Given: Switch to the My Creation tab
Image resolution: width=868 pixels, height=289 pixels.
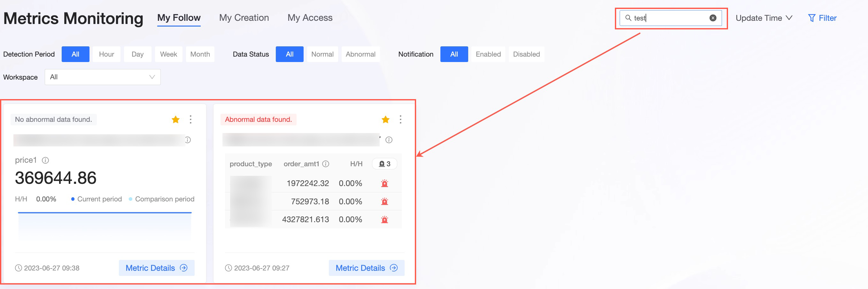Looking at the screenshot, I should pos(244,18).
